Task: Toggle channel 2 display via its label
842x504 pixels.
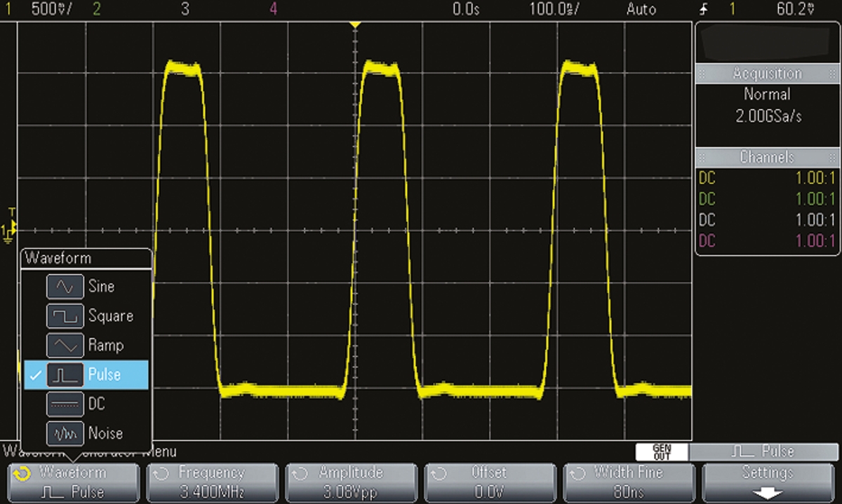Action: click(x=95, y=9)
